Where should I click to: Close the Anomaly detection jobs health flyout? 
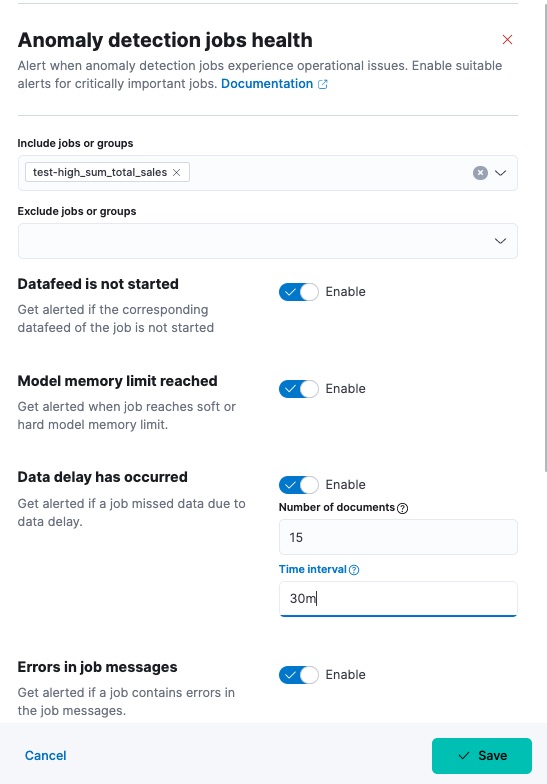(507, 40)
